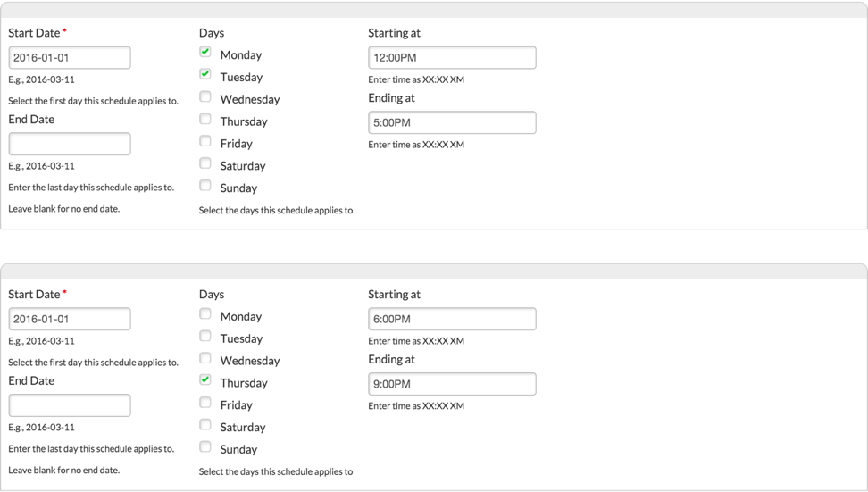
Task: Select Saturday in the second schedule
Action: point(205,424)
